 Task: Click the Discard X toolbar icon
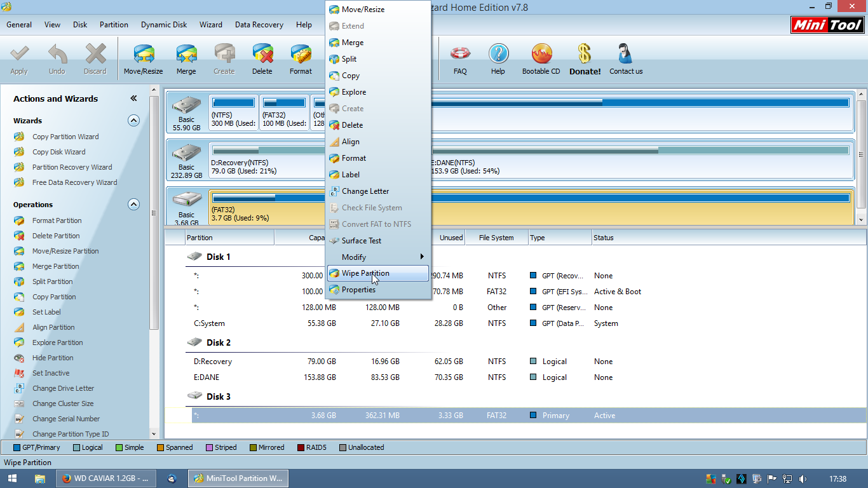(95, 59)
